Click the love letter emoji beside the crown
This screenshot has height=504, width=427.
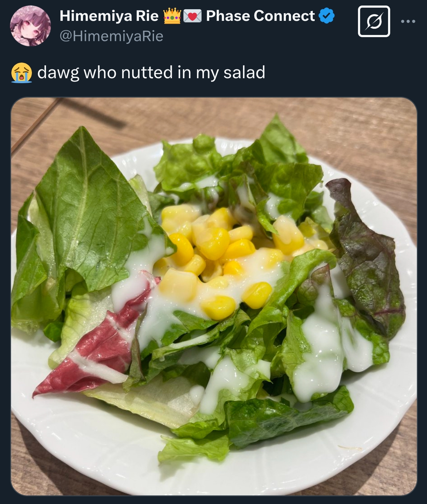[x=192, y=16]
